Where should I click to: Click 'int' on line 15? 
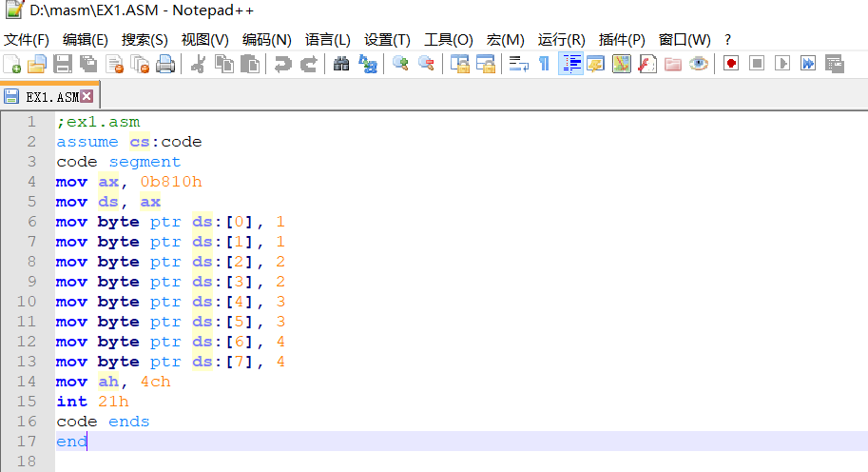tap(71, 401)
